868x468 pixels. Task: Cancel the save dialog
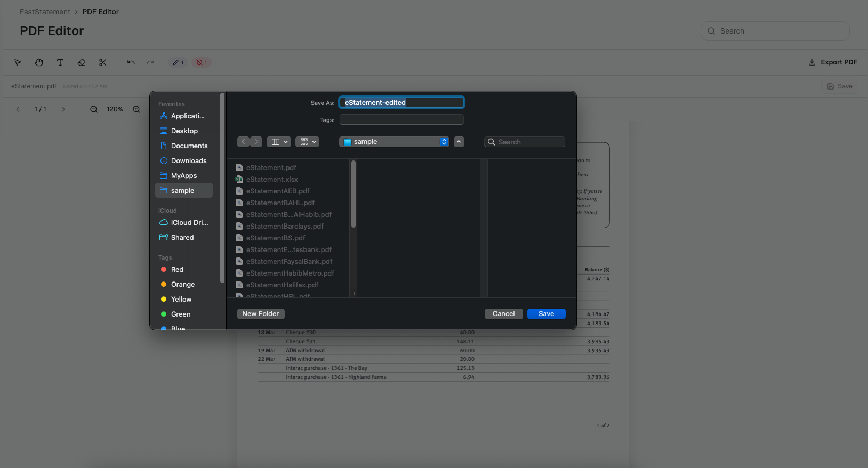tap(504, 314)
